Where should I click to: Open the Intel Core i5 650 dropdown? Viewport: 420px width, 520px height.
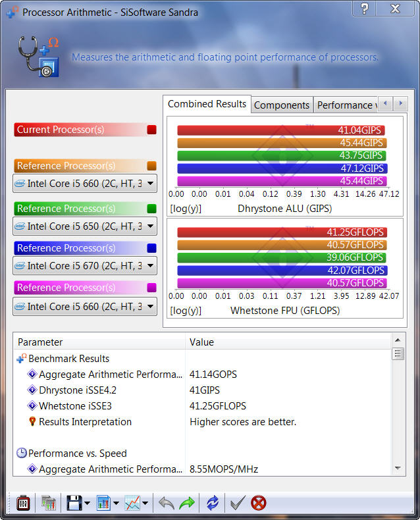tap(85, 226)
